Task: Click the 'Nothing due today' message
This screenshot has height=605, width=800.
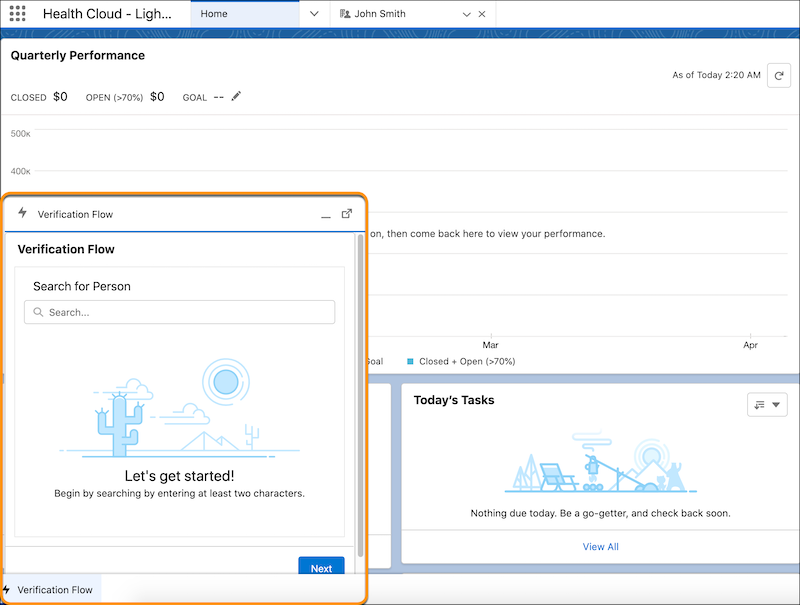Action: tap(601, 513)
